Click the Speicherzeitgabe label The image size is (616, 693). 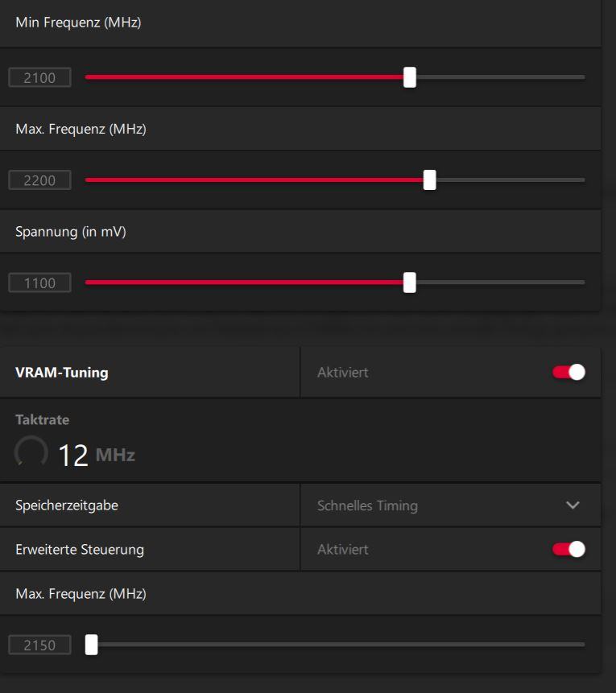click(x=67, y=505)
